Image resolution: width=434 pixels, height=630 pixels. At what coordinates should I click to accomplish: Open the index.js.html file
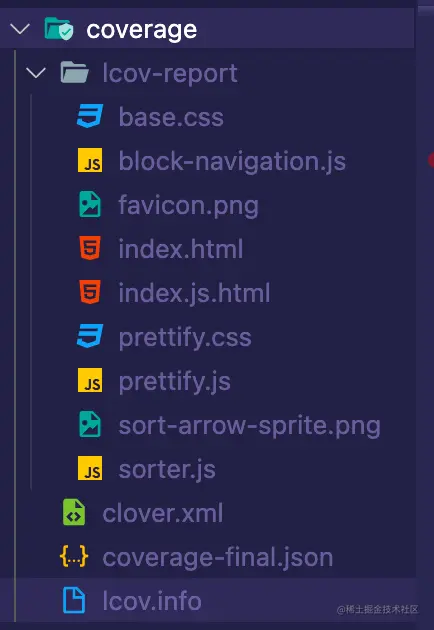tap(194, 293)
